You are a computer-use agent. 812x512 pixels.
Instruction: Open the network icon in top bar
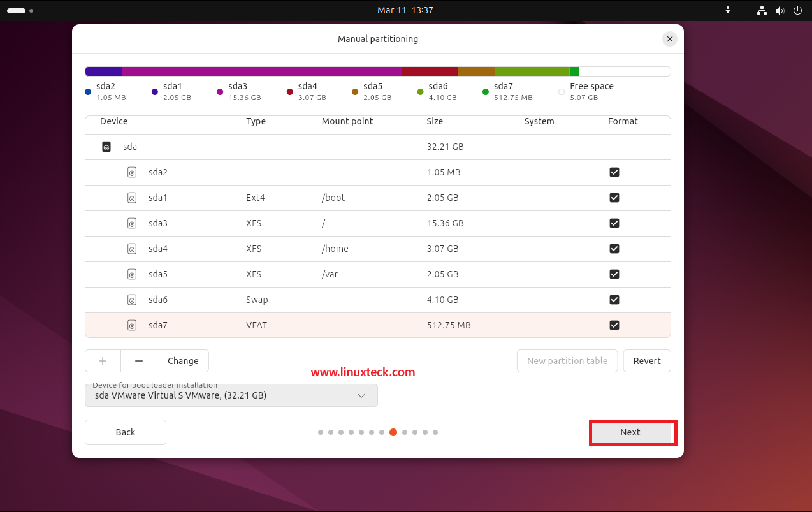(762, 10)
